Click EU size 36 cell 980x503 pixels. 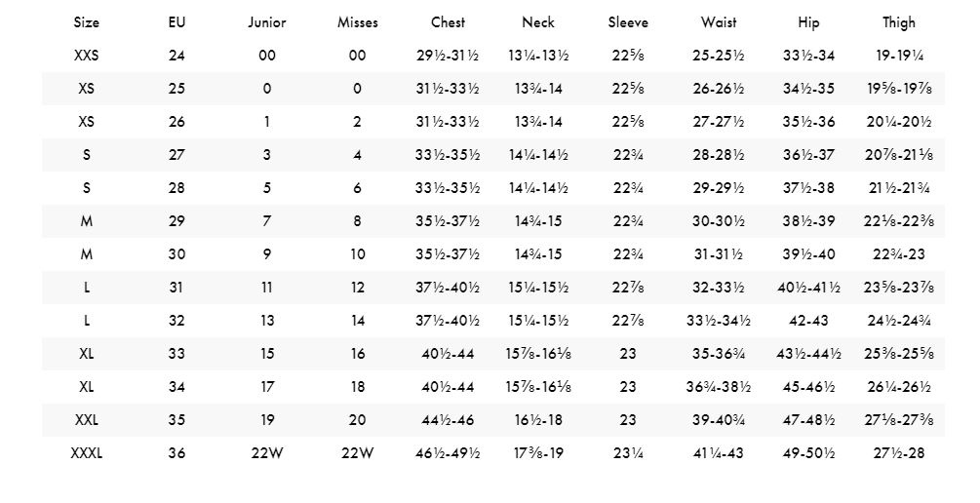176,453
